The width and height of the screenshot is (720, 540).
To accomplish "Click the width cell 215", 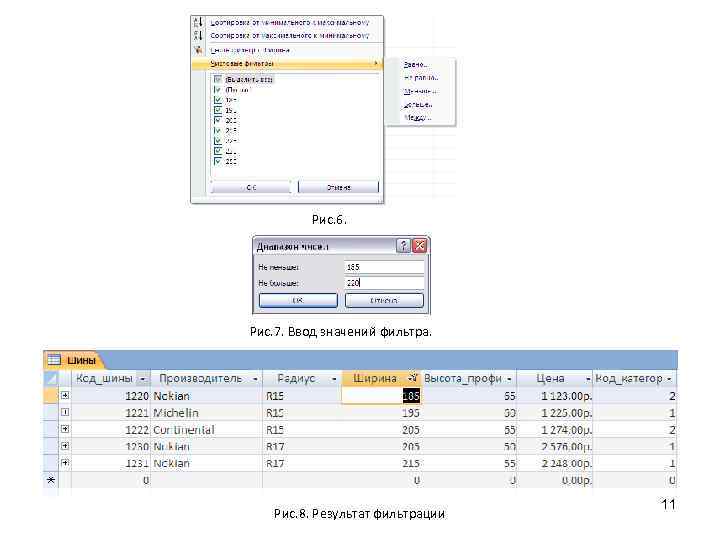I will 381,463.
